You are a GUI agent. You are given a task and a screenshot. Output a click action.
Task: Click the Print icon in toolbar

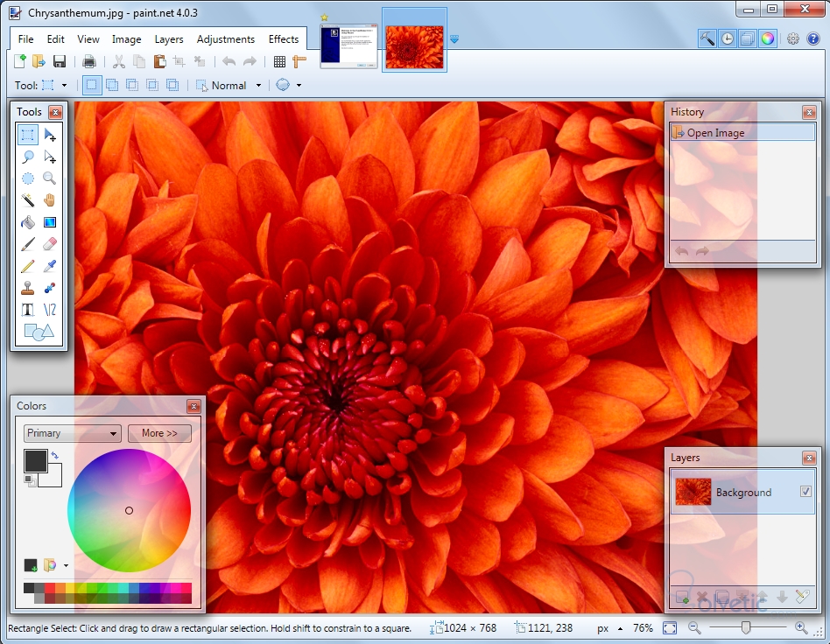click(x=88, y=61)
